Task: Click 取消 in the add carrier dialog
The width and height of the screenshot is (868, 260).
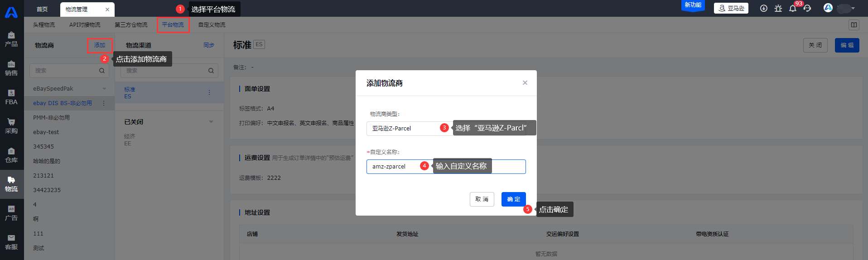Action: pos(482,199)
